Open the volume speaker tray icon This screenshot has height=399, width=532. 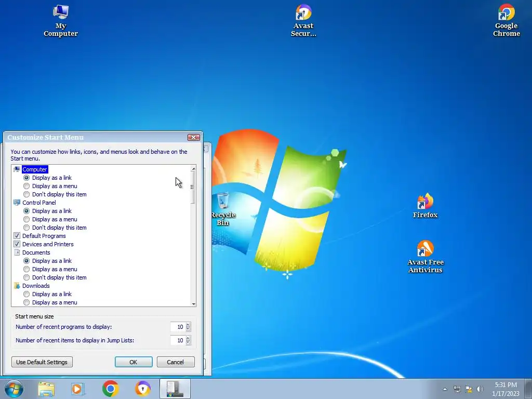pyautogui.click(x=480, y=389)
